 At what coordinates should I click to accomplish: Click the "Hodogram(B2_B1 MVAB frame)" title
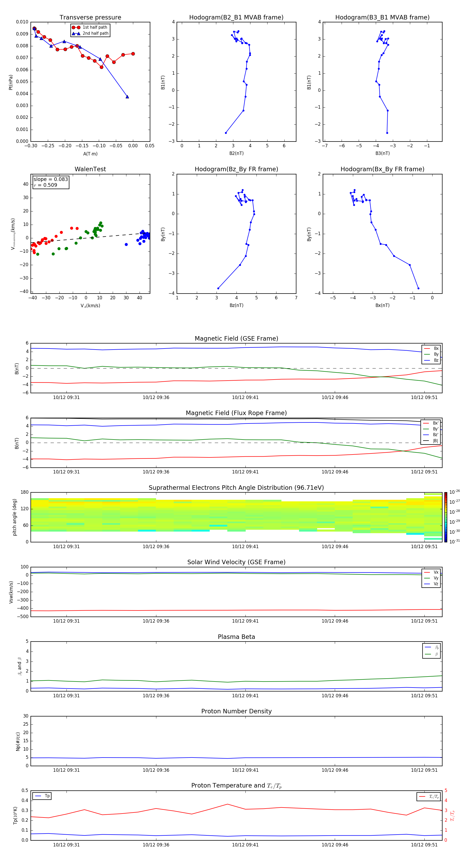click(236, 18)
